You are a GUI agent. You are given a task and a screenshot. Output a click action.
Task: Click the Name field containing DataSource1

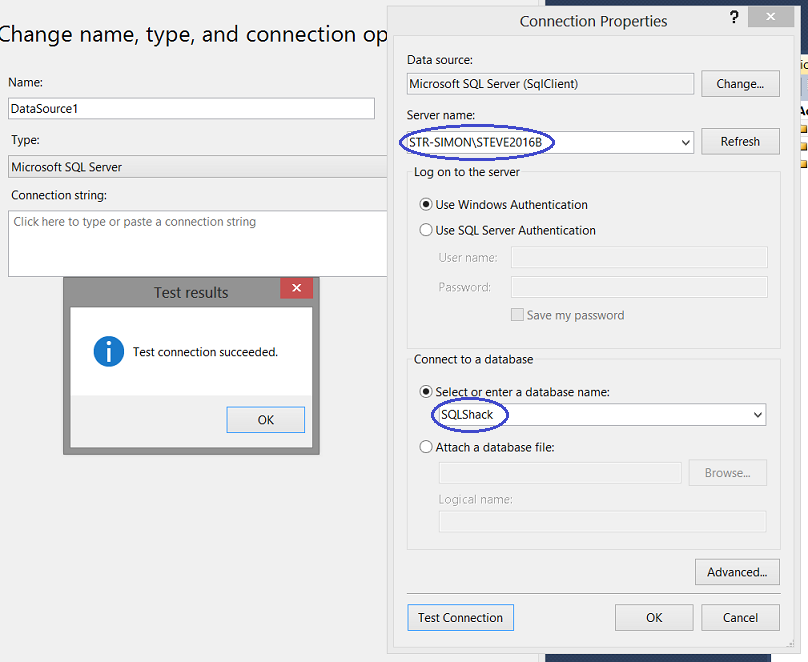click(x=191, y=108)
